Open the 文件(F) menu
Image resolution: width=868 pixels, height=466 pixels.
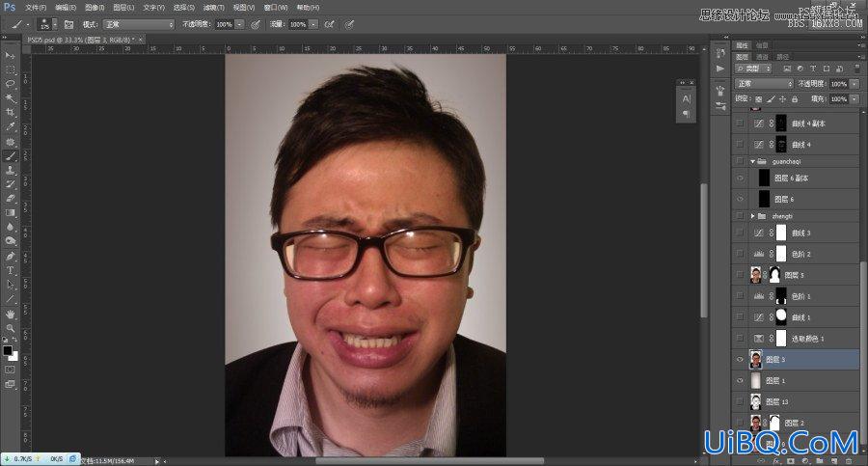click(36, 8)
